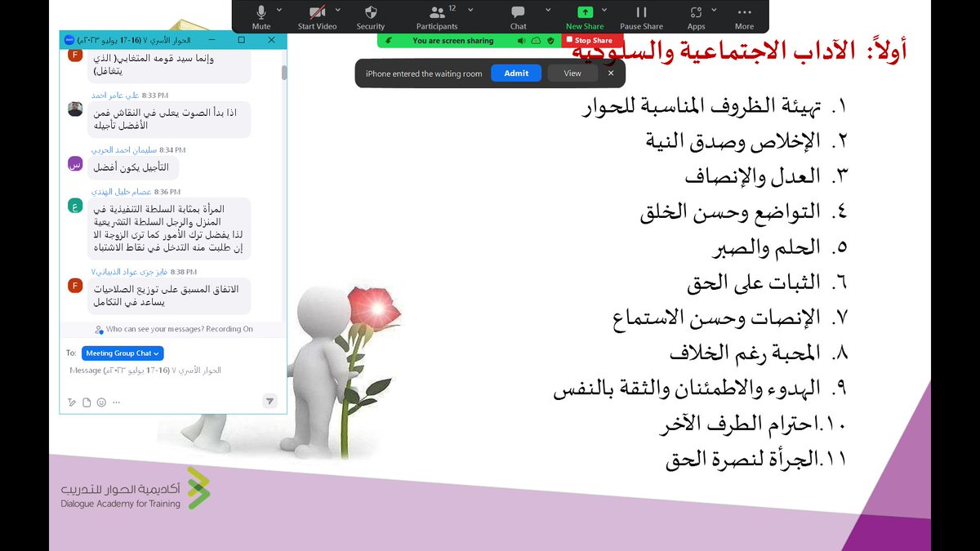Minimize the chat window

point(213,39)
